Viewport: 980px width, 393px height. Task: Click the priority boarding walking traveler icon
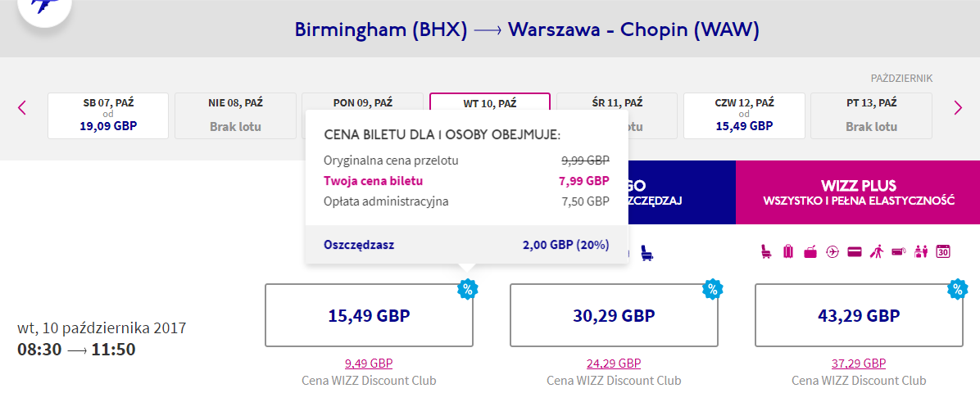coord(876,252)
